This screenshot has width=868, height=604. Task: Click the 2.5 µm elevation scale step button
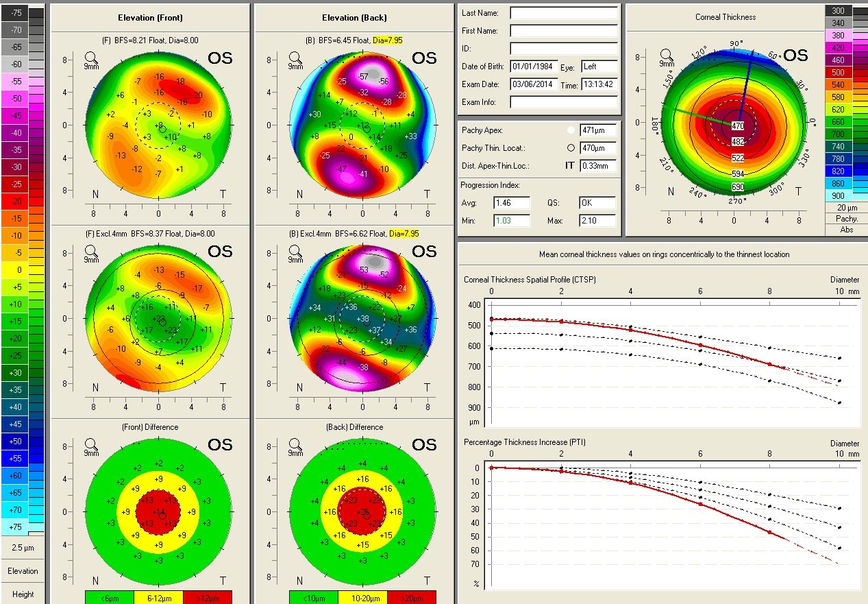(x=23, y=548)
